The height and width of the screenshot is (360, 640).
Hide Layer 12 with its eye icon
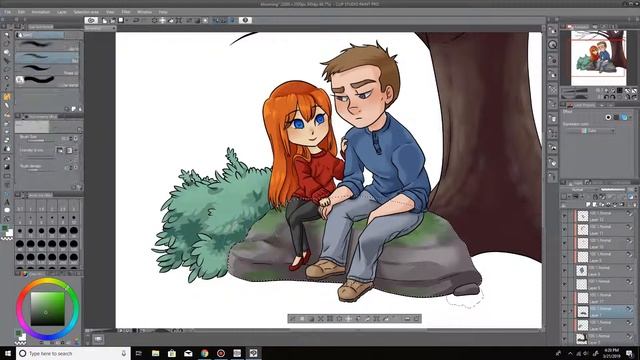coord(565,216)
